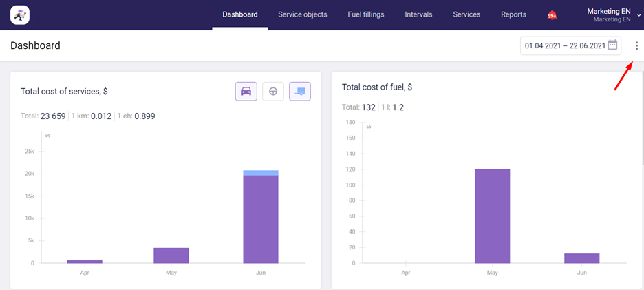Toggle the vehicle (car) filter button
This screenshot has width=644, height=290.
coord(246,91)
